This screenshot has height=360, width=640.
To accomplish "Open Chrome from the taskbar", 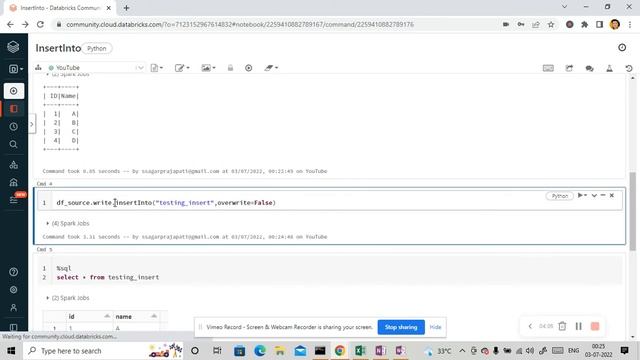I will tap(340, 351).
